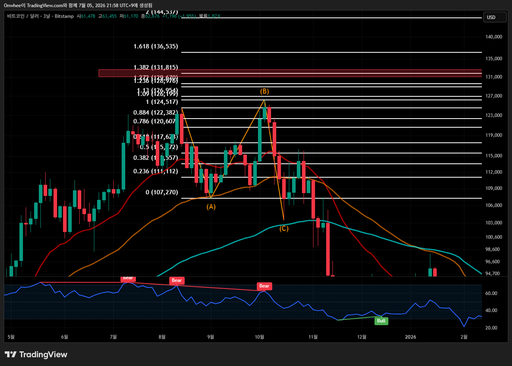The height and width of the screenshot is (366, 512).
Task: Click the 115,000 price axis label
Action: pos(494,156)
